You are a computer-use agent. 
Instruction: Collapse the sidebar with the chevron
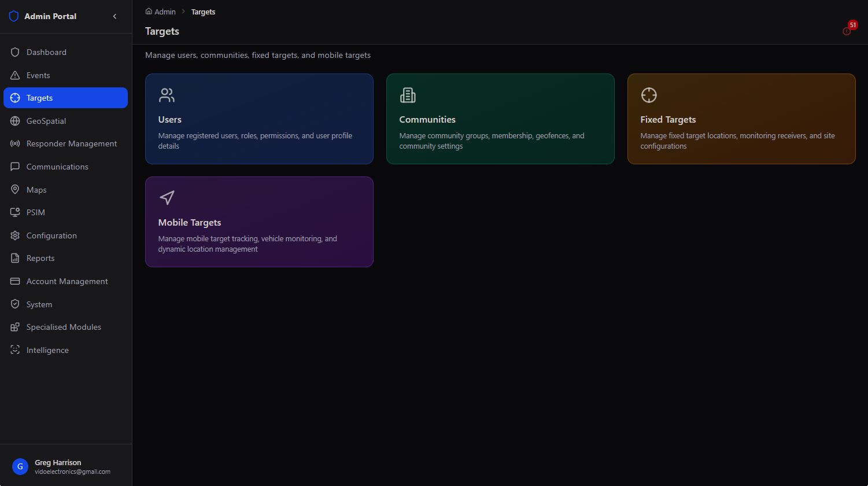pos(114,16)
